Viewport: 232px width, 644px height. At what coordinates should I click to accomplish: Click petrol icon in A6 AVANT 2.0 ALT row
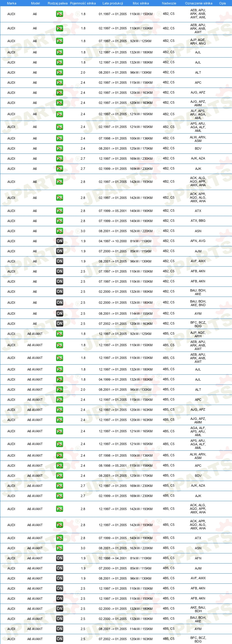point(60,390)
